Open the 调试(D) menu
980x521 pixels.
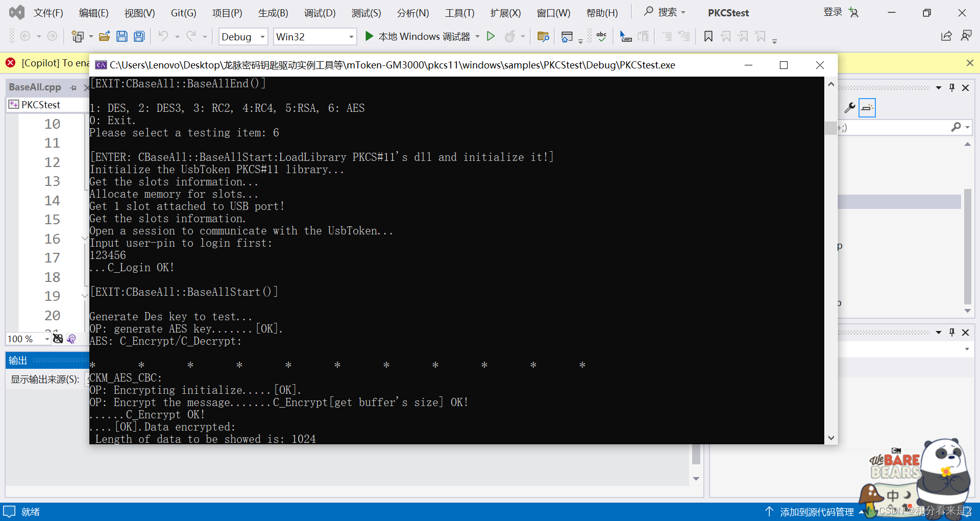pyautogui.click(x=320, y=13)
